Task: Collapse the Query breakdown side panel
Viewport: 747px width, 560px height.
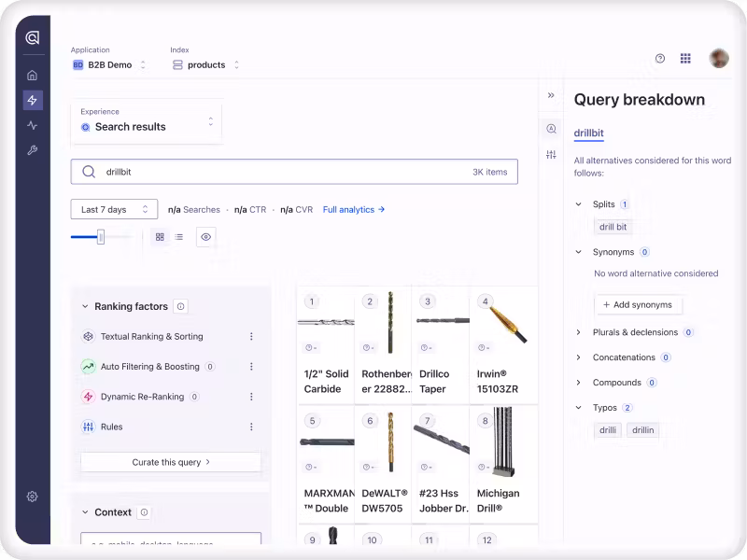Action: [x=551, y=95]
